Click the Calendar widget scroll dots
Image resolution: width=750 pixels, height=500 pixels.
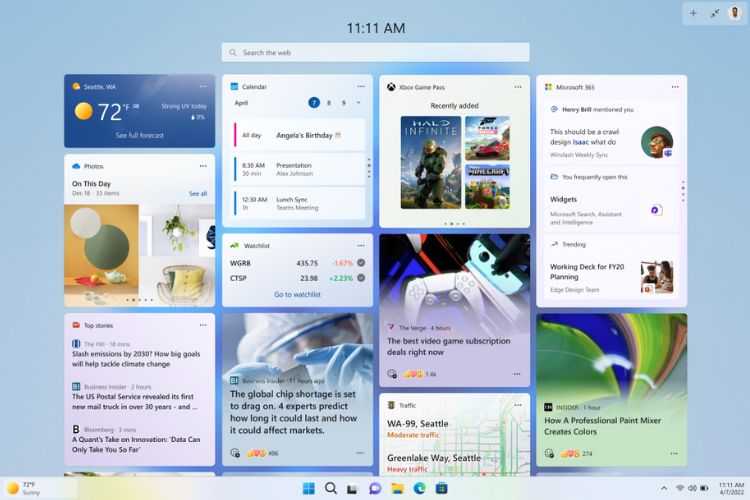point(369,168)
